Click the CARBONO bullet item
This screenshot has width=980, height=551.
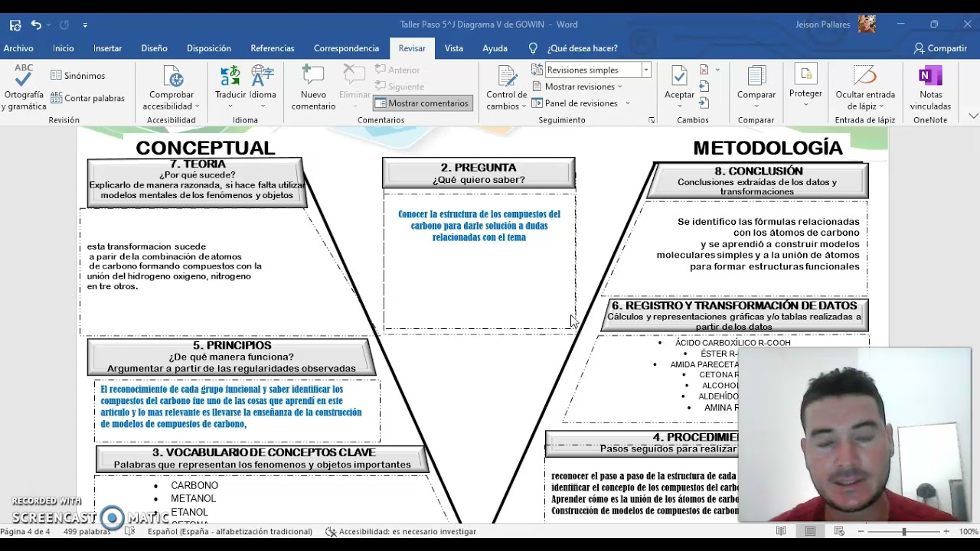194,485
